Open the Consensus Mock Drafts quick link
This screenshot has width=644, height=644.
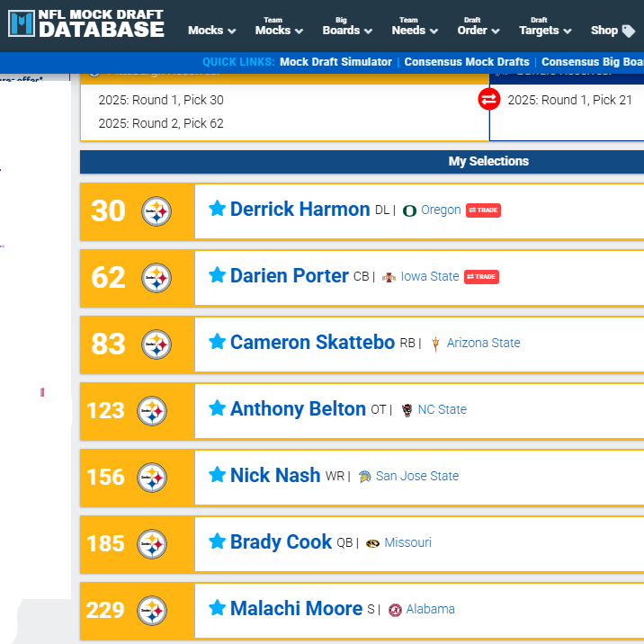(x=467, y=61)
